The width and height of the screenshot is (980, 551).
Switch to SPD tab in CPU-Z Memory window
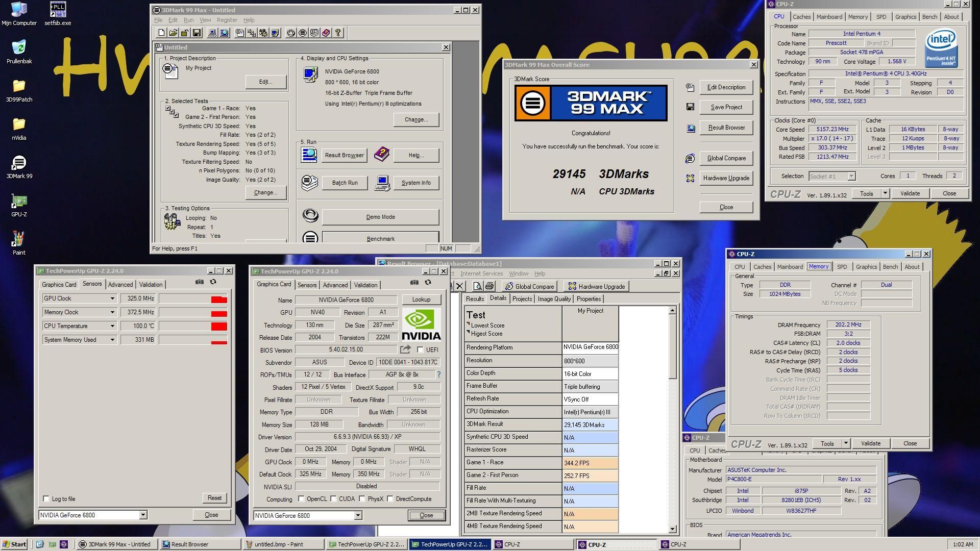tap(842, 267)
